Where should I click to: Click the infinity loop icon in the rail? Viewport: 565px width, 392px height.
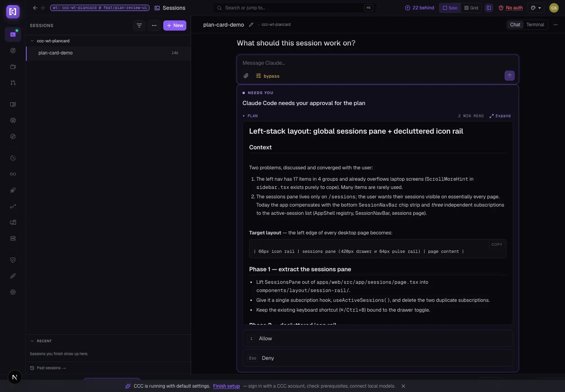[13, 174]
